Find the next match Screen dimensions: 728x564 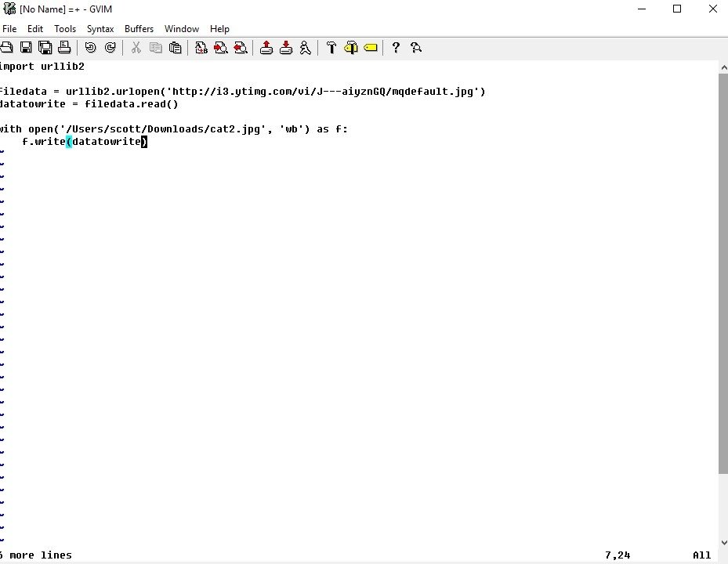220,47
